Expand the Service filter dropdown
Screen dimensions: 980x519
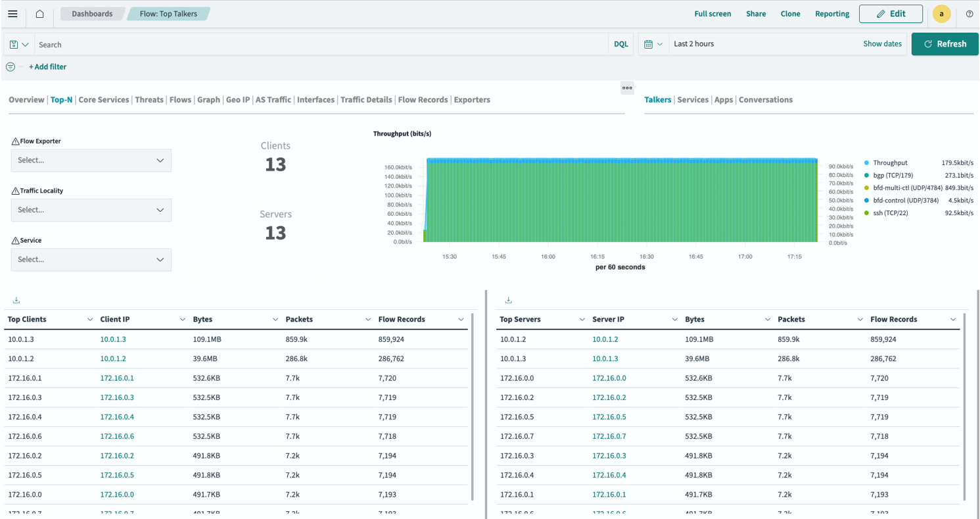click(91, 260)
